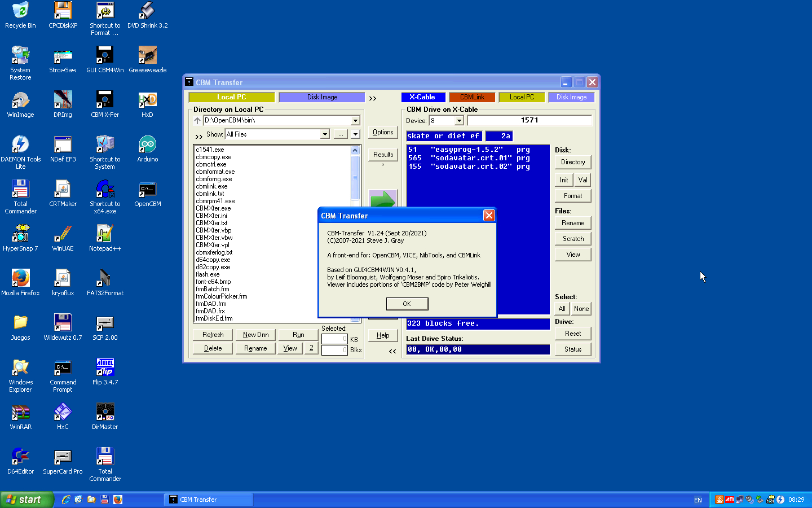This screenshot has width=812, height=508.
Task: Select the WinUAE desktop icon
Action: click(63, 238)
